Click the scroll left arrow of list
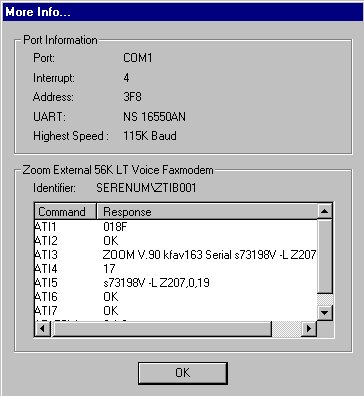 click(x=43, y=329)
